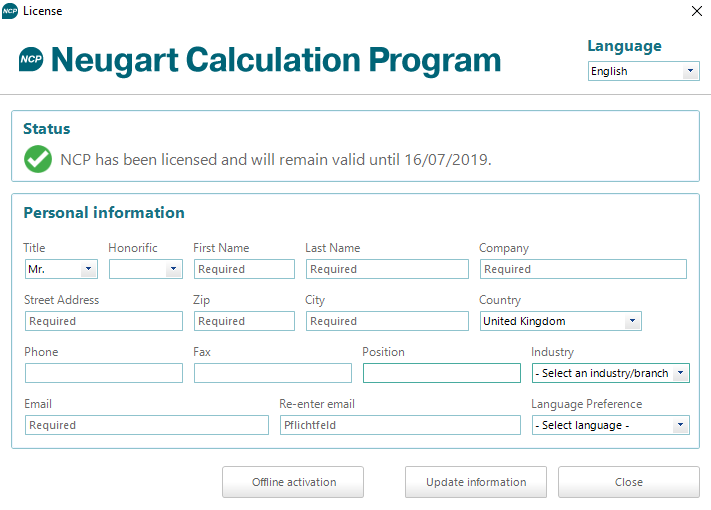Open the Language dropdown showing English
Viewport: 711px width, 510px height.
[643, 71]
